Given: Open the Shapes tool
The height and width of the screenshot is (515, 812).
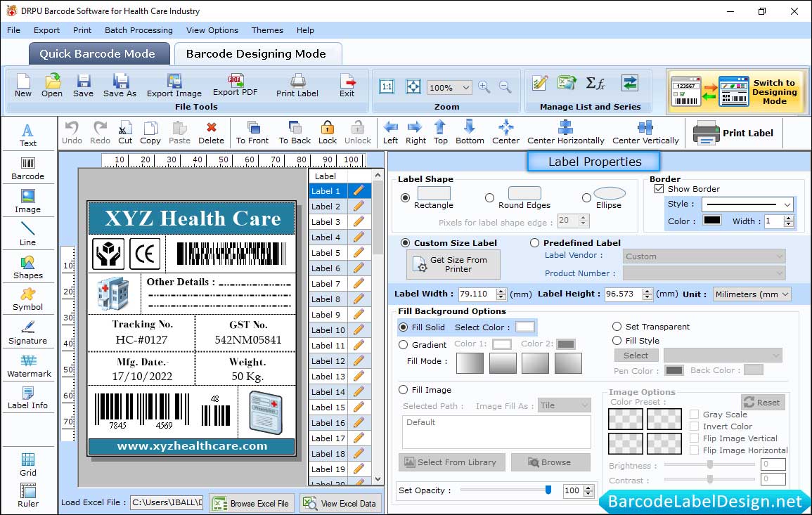Looking at the screenshot, I should tap(28, 267).
